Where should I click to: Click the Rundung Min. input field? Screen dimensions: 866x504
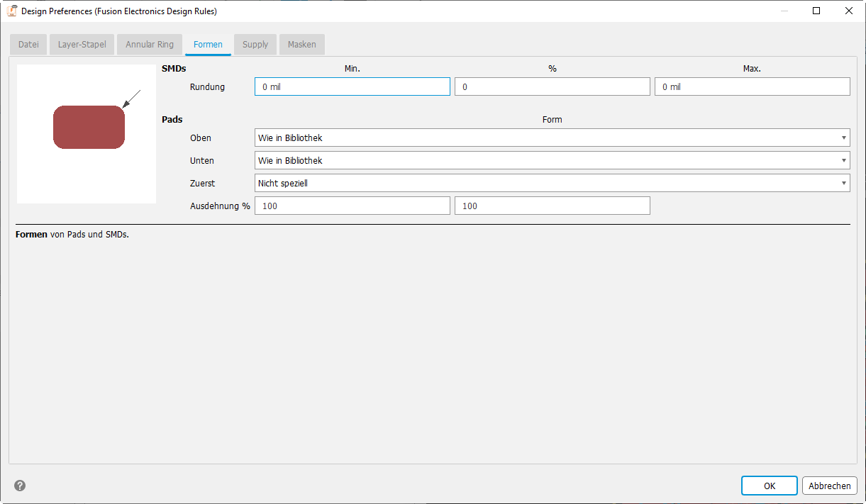(x=352, y=86)
